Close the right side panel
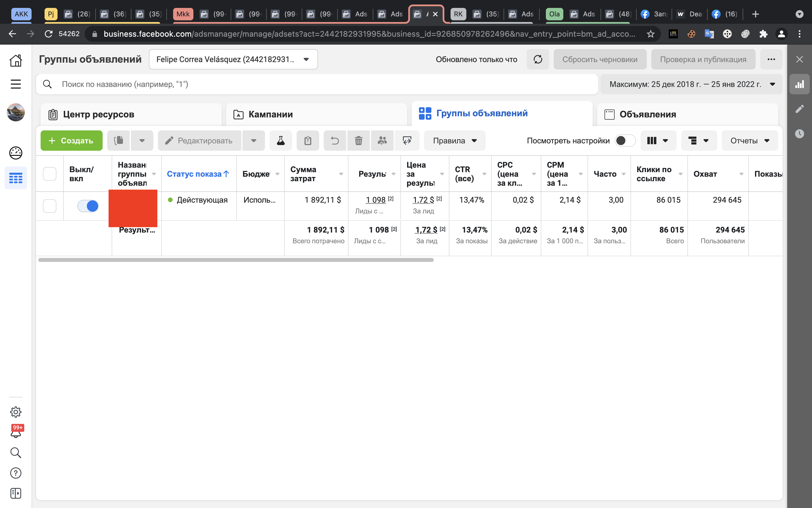812x508 pixels. pos(800,60)
